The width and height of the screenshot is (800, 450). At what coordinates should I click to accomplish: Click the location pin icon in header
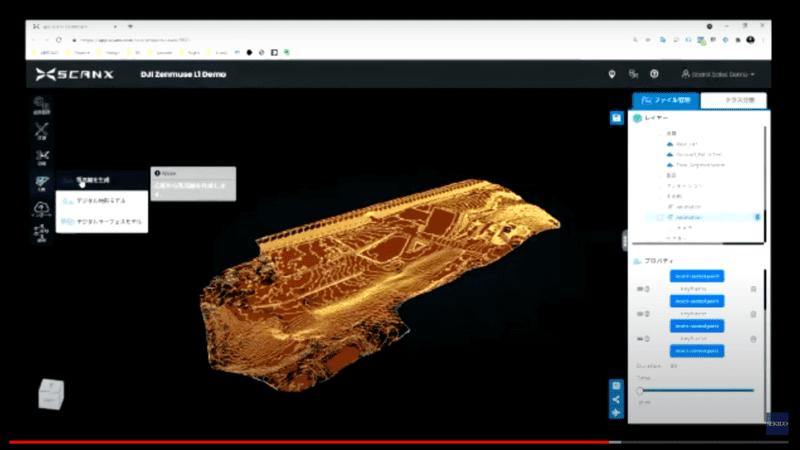tap(612, 74)
